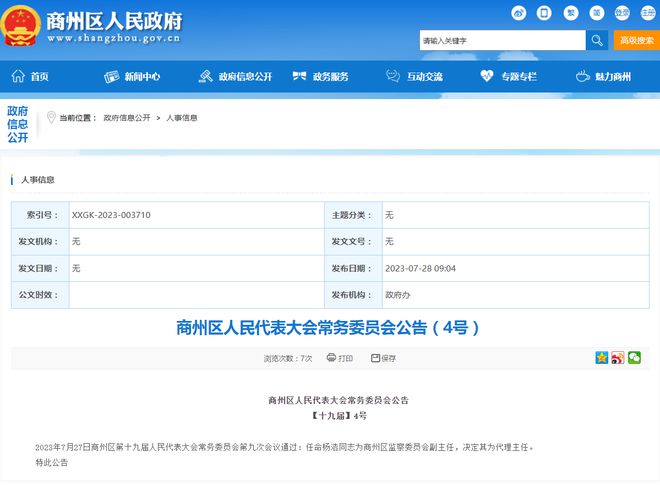Click the save disk icon
Image resolution: width=660 pixels, height=485 pixels.
point(375,358)
